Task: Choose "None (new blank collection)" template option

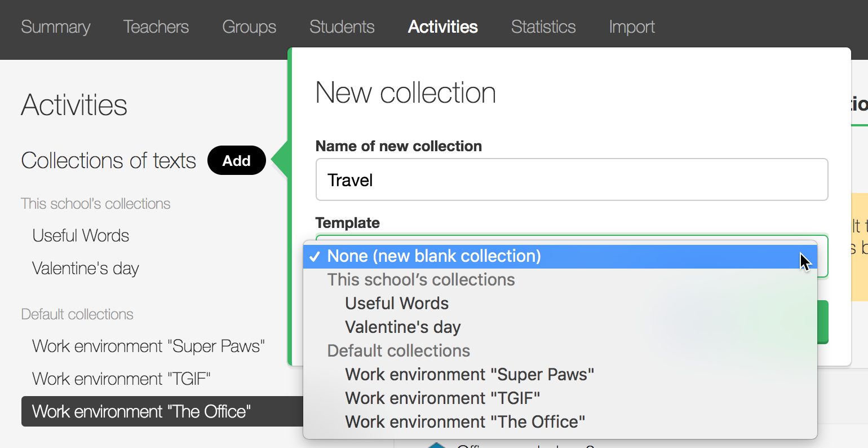Action: (434, 256)
